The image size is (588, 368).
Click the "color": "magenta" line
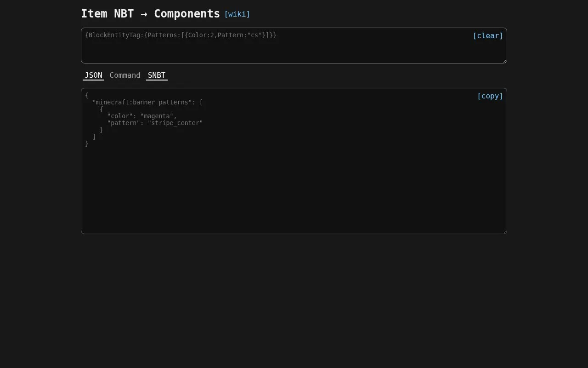(x=142, y=116)
